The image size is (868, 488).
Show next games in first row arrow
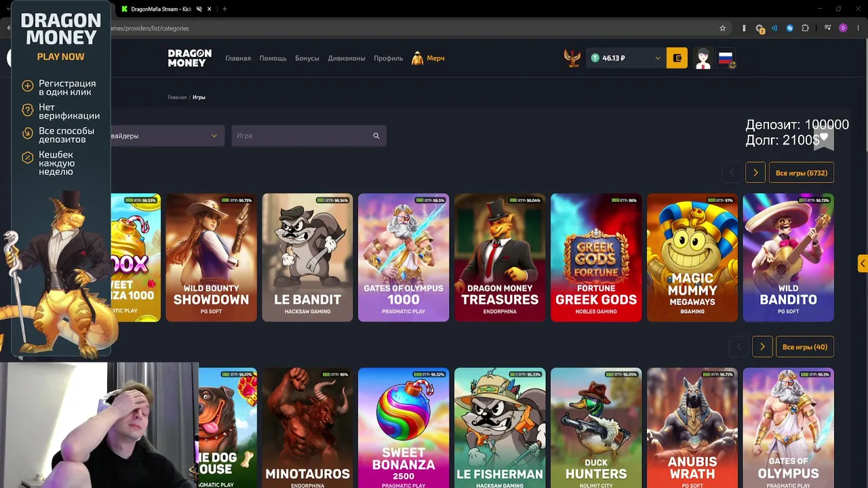click(x=755, y=173)
